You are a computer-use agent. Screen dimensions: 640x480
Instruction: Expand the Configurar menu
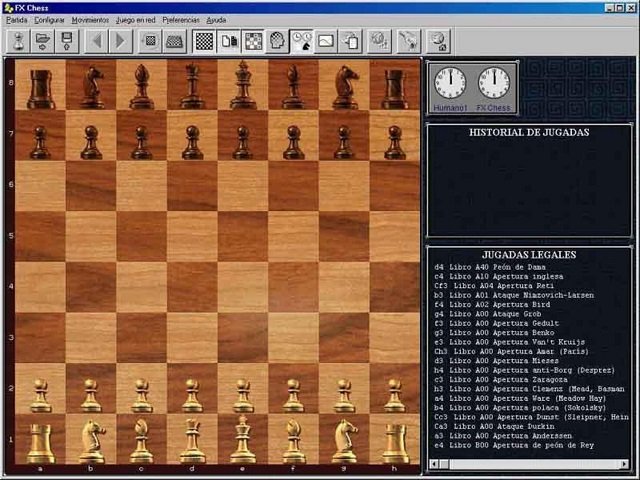point(49,20)
